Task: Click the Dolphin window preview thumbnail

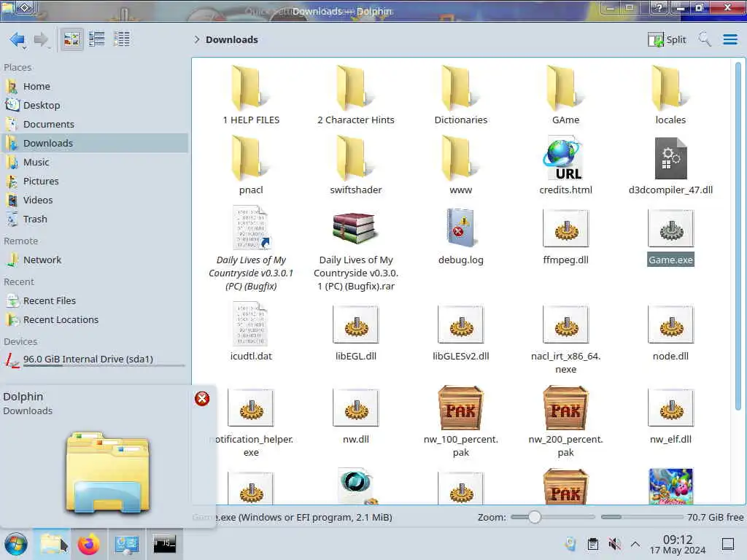Action: coord(108,472)
